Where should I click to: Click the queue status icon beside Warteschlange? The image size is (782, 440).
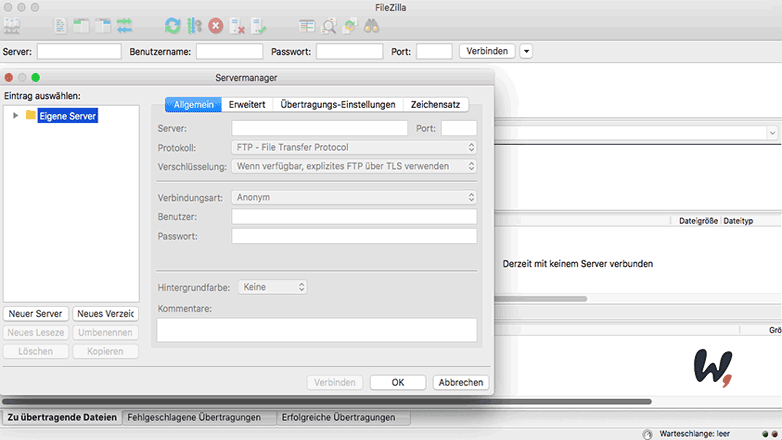click(647, 434)
